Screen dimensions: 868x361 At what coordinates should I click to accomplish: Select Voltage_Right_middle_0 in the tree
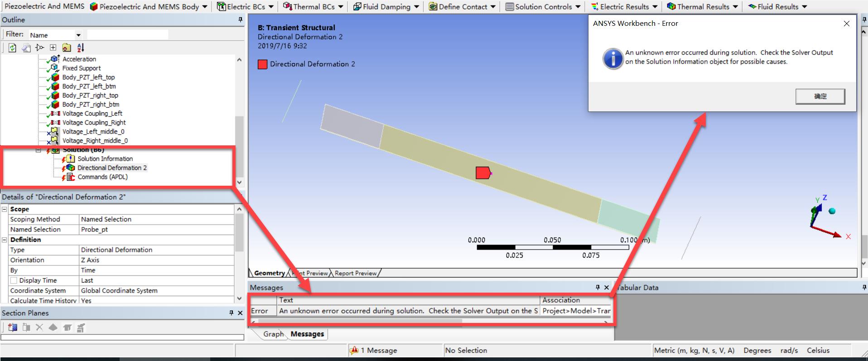pos(95,140)
